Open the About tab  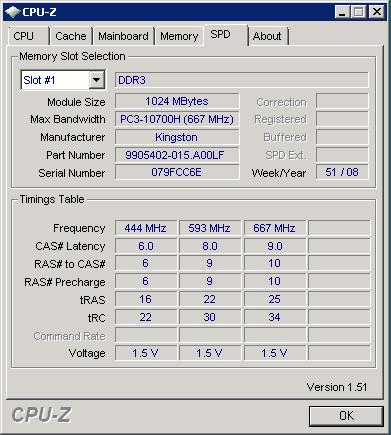[267, 36]
